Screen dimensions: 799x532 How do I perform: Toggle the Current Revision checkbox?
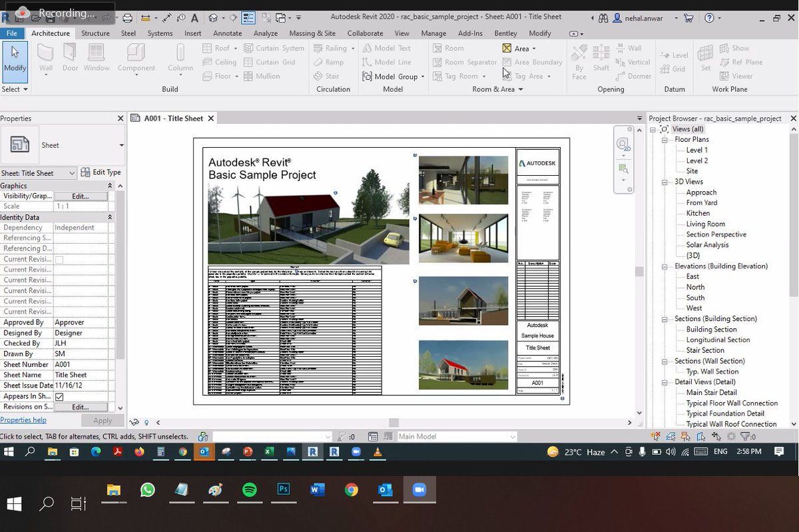59,259
